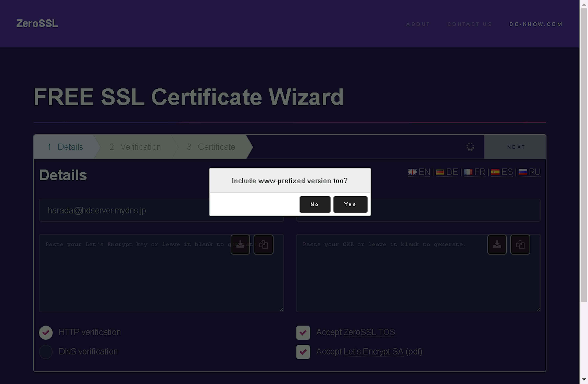Screen dimensions: 588x384
Task: Click the copy icon in CSR box
Action: [x=520, y=245]
